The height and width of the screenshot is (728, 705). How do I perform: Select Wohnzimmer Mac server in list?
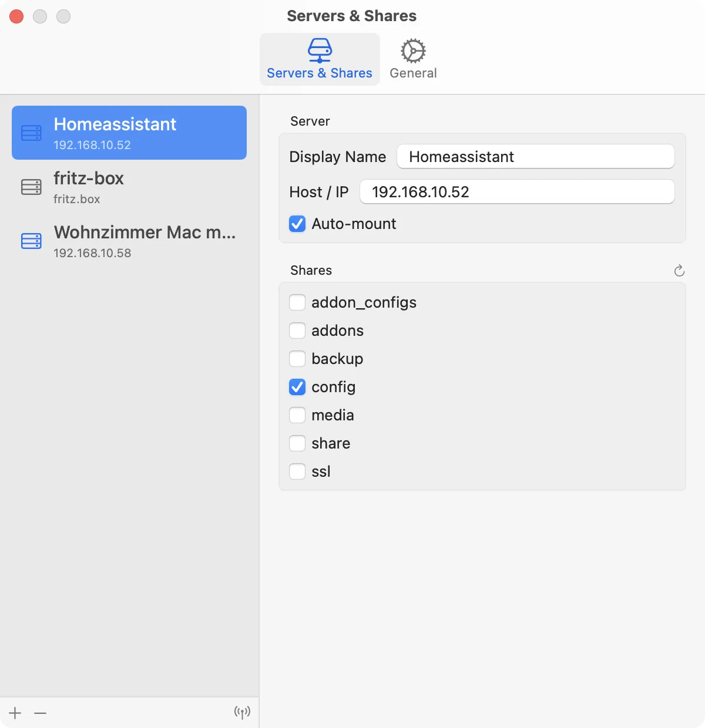129,241
